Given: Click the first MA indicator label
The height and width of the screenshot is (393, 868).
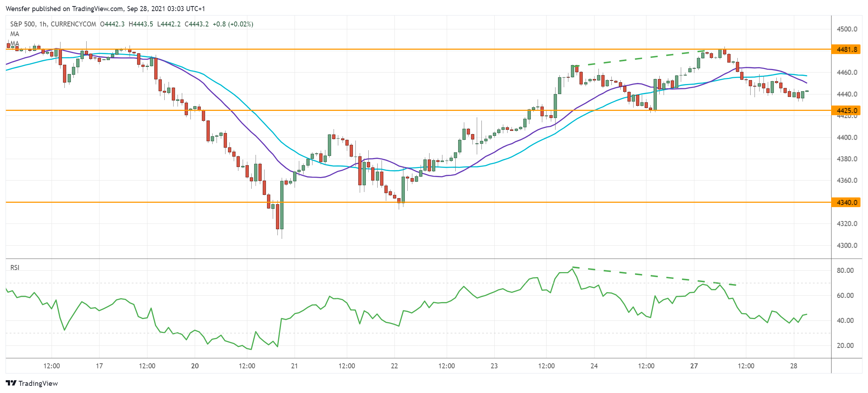Looking at the screenshot, I should click(15, 34).
